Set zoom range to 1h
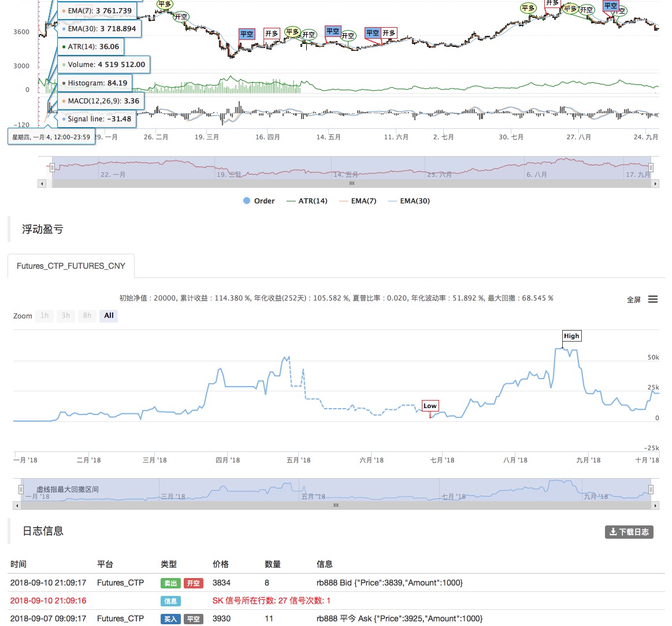Image resolution: width=672 pixels, height=626 pixels. click(44, 316)
